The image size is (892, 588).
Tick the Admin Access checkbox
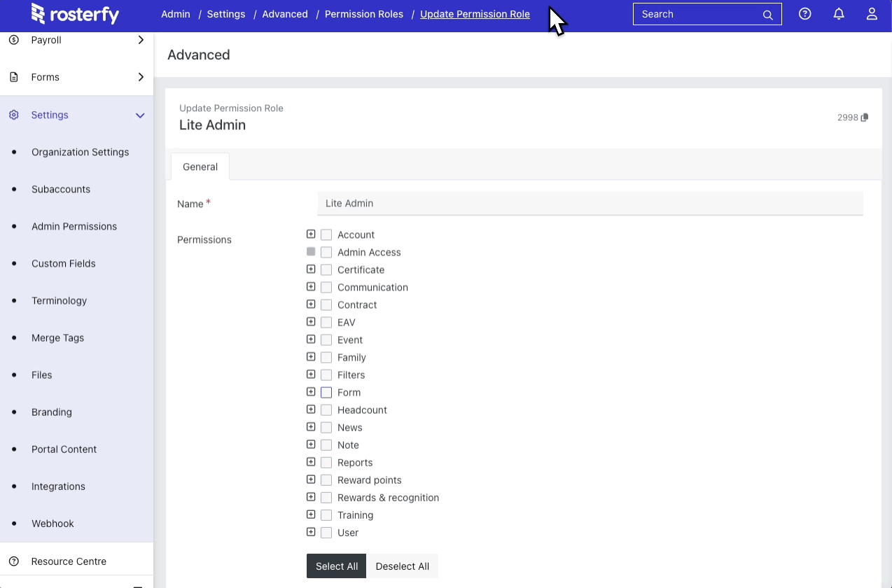[326, 253]
